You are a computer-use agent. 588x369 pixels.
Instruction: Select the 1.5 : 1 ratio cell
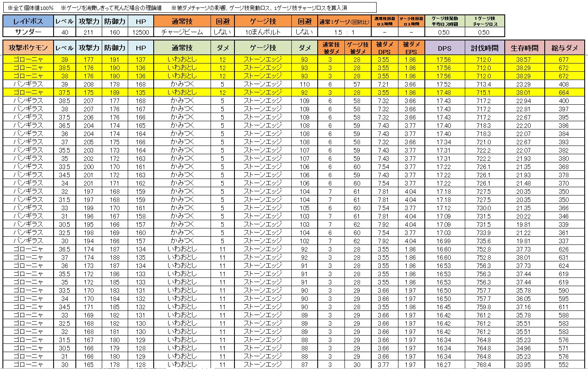tap(344, 32)
